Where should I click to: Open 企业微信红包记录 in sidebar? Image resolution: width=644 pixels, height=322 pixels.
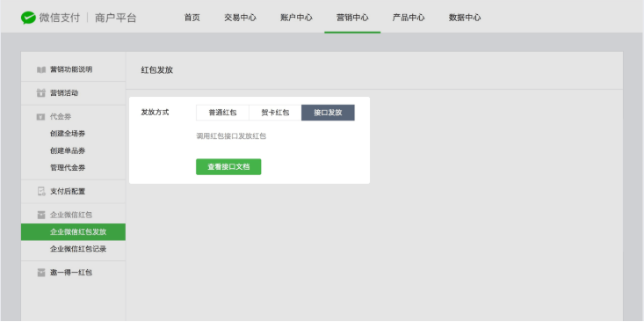click(x=78, y=249)
